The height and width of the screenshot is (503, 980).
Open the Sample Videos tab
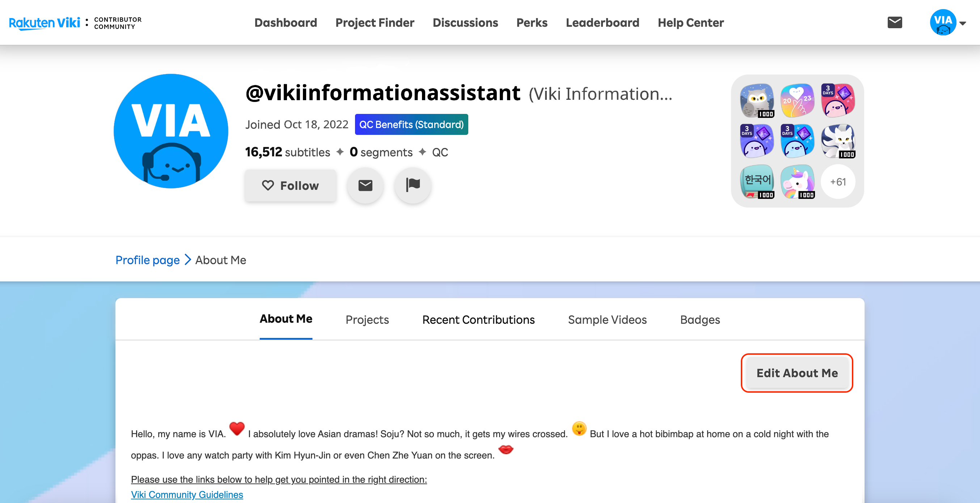pos(608,320)
